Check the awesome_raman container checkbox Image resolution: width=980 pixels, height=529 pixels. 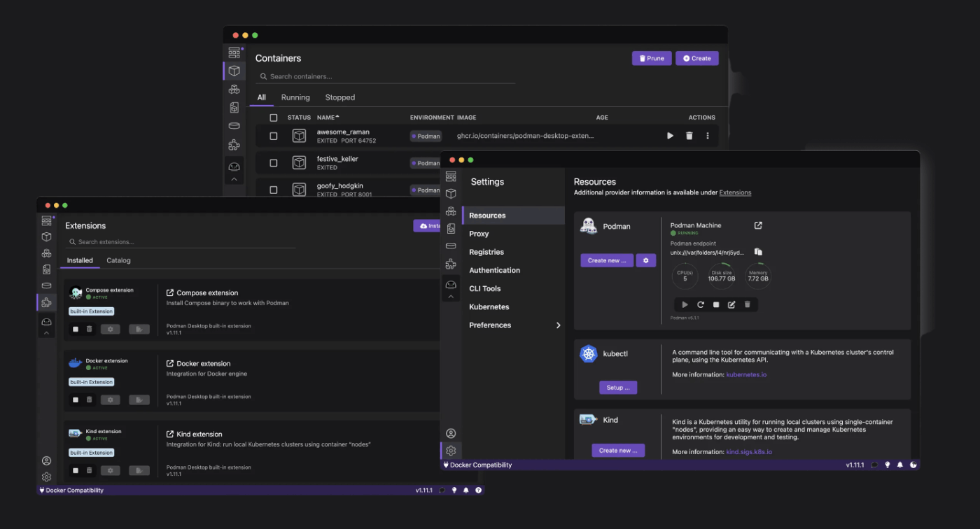coord(274,136)
